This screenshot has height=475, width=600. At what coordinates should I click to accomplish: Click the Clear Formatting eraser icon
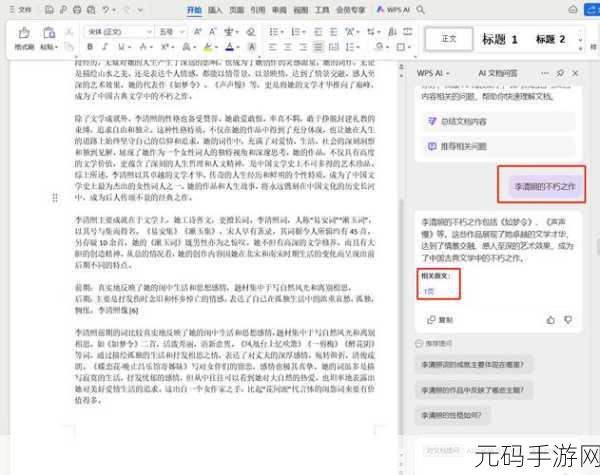tap(251, 32)
